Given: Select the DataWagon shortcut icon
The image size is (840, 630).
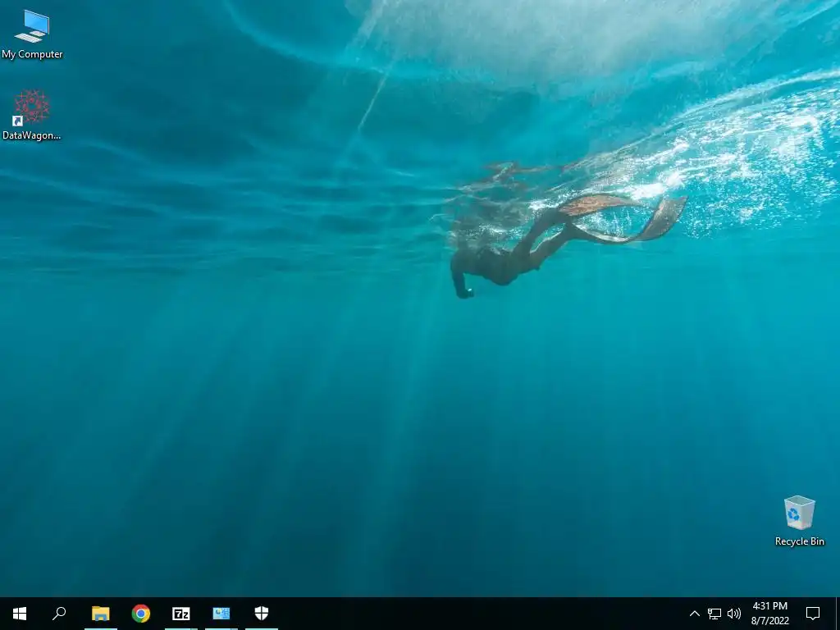Looking at the screenshot, I should [x=32, y=115].
